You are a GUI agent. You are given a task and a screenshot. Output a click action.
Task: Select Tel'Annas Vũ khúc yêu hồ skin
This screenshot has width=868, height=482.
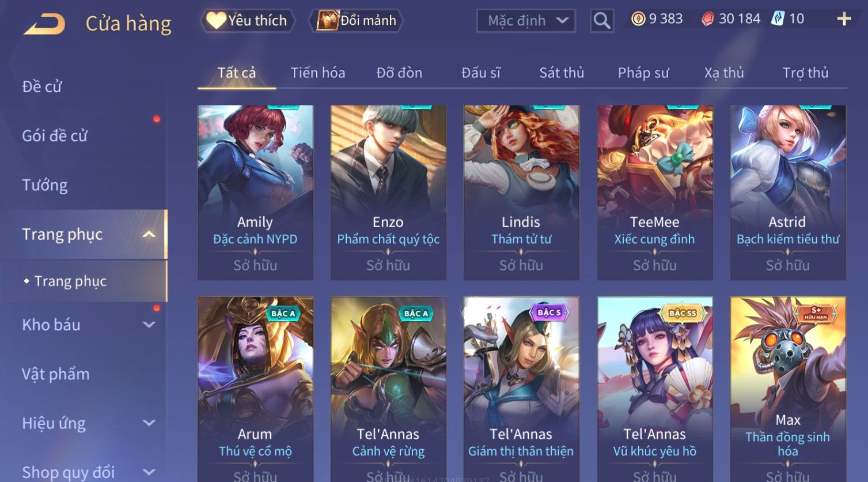(x=655, y=389)
